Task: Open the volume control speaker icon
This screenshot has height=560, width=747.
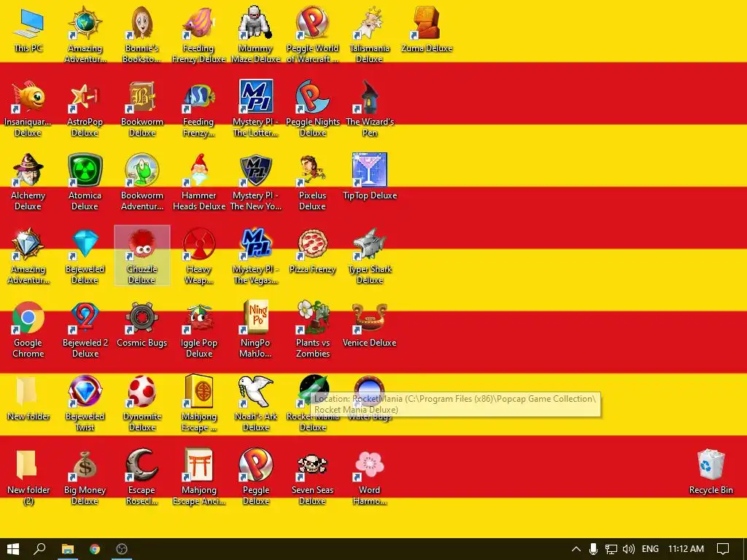Action: [x=629, y=549]
